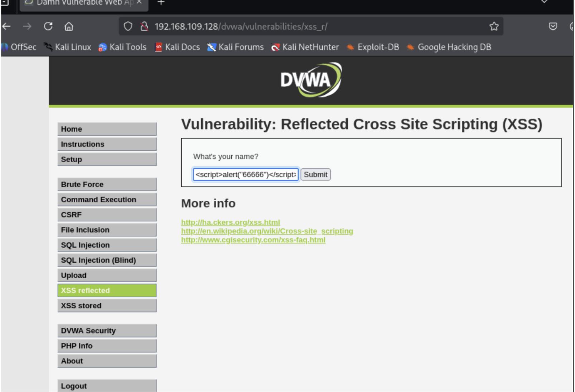Open the File Inclusion page

pos(107,230)
